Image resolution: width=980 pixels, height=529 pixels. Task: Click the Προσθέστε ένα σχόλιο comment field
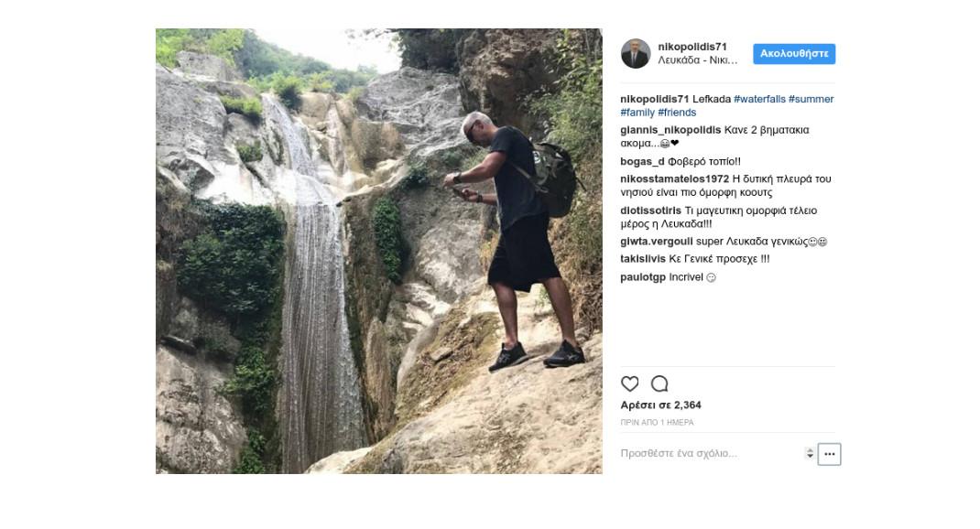[x=711, y=453]
